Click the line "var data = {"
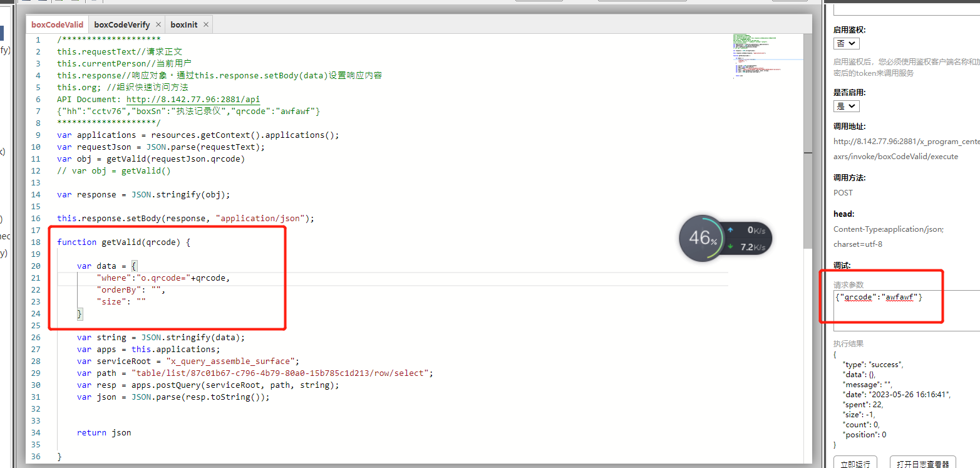980x468 pixels. (x=106, y=266)
